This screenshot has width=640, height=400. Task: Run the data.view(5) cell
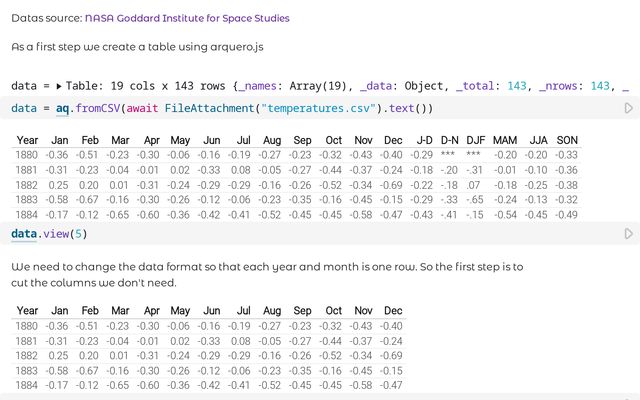coord(629,234)
